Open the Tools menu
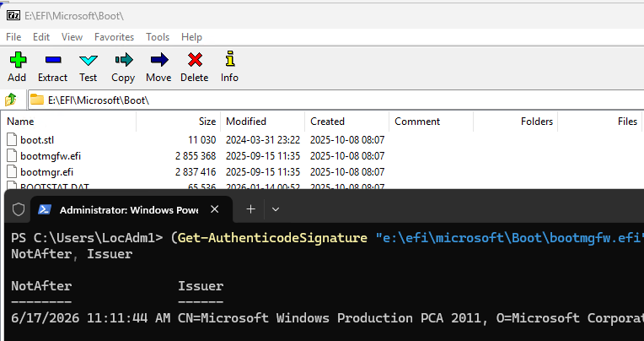Image resolution: width=644 pixels, height=341 pixels. click(158, 37)
